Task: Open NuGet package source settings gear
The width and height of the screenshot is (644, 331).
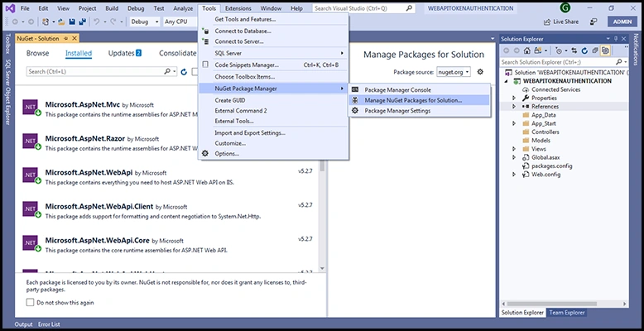Action: point(480,72)
